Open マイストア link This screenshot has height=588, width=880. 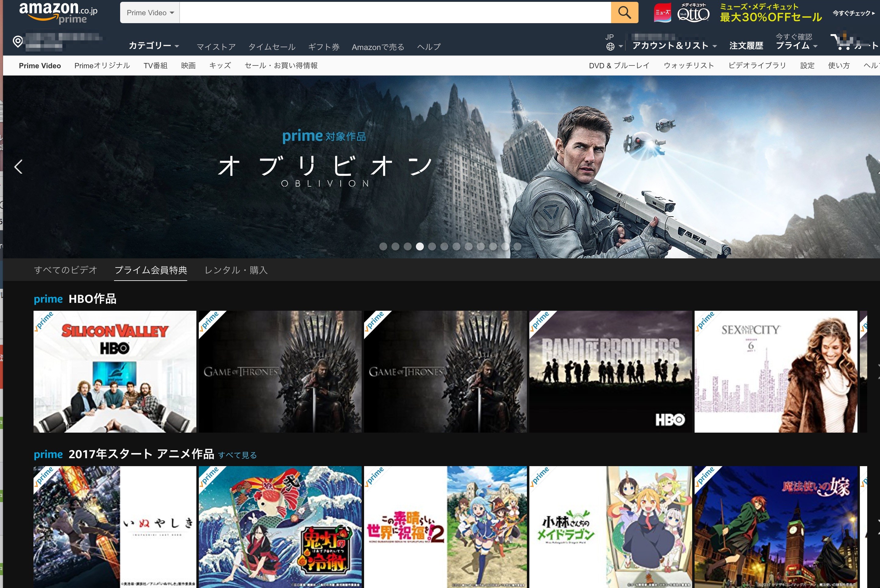[216, 47]
